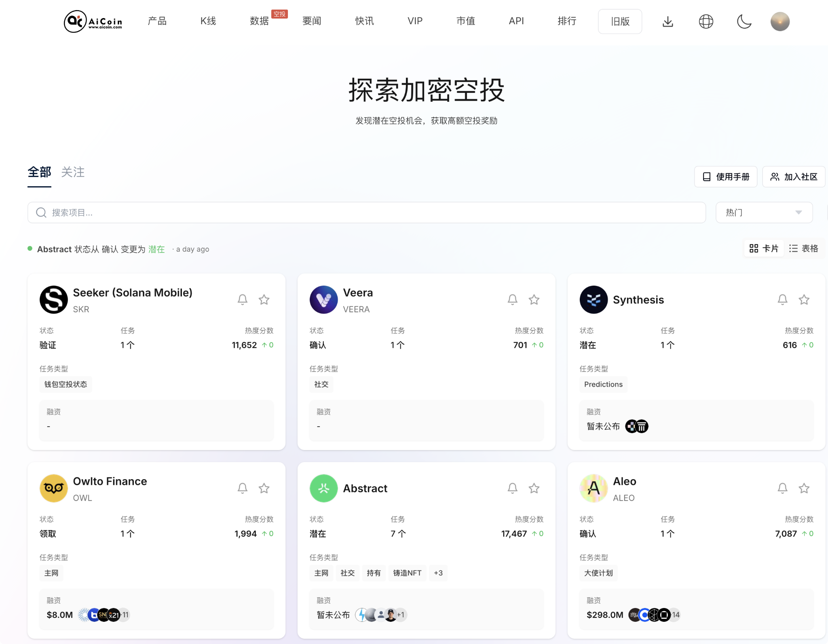The height and width of the screenshot is (644, 828).
Task: Click the bell notification icon on Seeker card
Action: coord(242,299)
